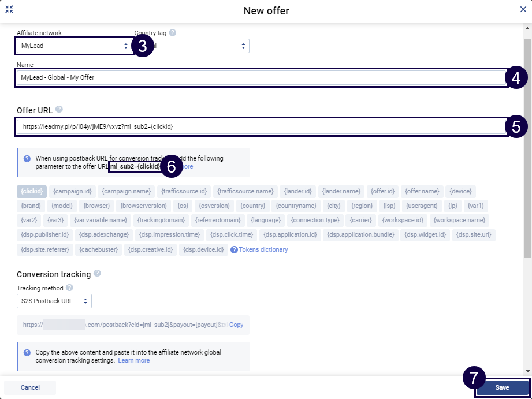Screen dimensions: 532x399
Task: Click the Conversion tracking help icon
Action: coord(97,274)
